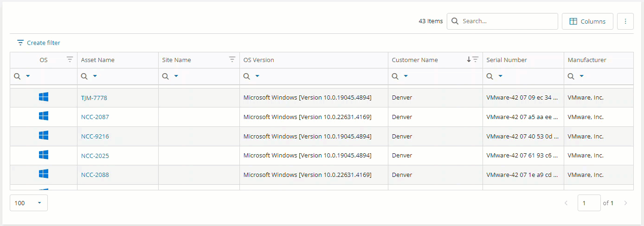Click the Windows icon in the TJM-7778 row
This screenshot has width=644, height=226.
pos(44,97)
